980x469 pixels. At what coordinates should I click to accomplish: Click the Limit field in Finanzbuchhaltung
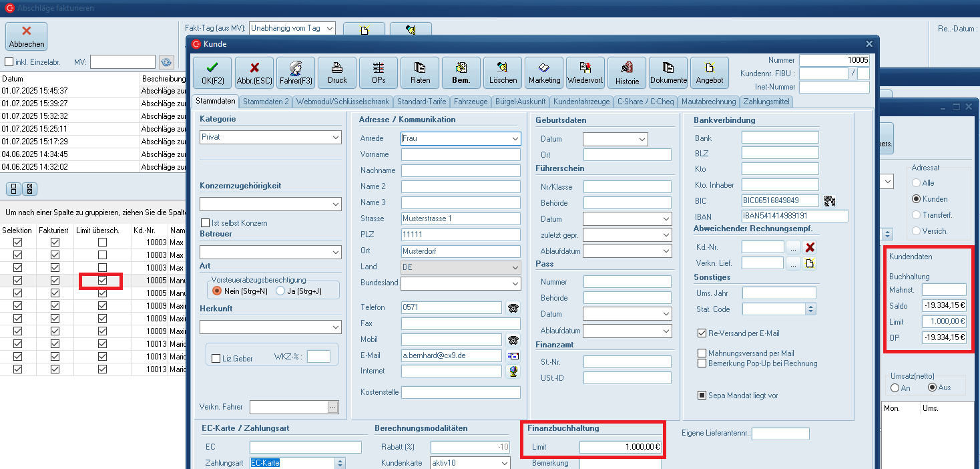(x=620, y=448)
